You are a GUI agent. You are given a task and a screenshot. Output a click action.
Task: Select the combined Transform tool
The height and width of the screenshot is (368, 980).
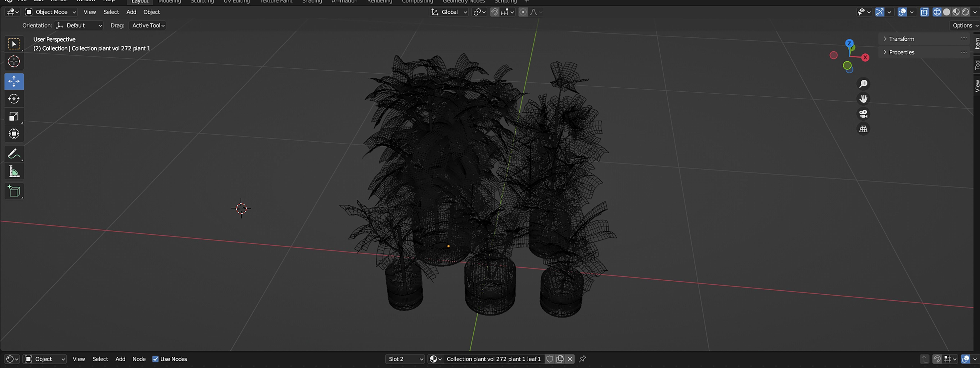[x=14, y=134]
